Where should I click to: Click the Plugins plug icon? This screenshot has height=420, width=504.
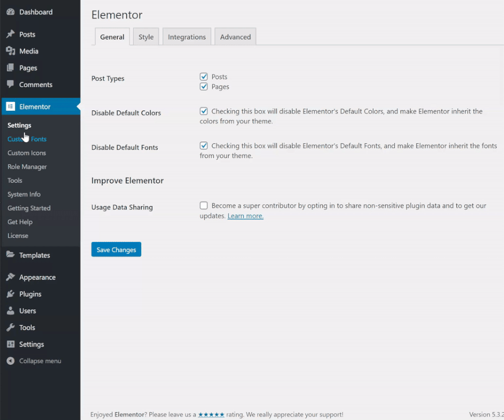click(x=10, y=293)
